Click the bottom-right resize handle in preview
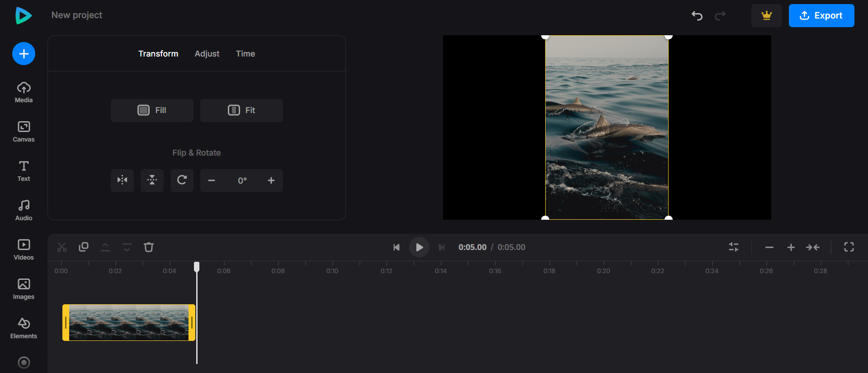 click(669, 218)
